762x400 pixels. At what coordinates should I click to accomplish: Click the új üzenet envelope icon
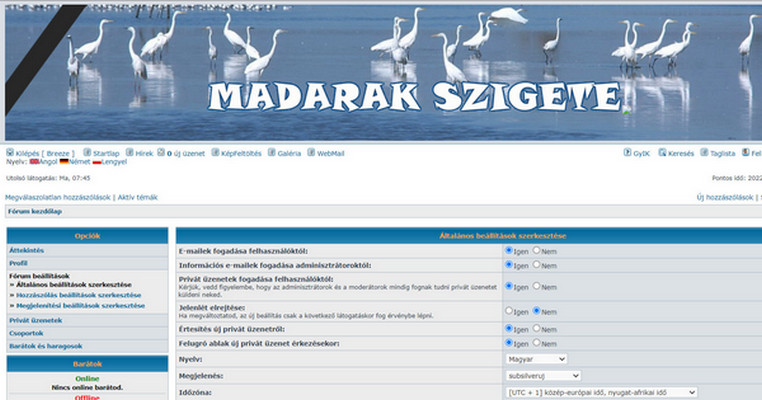[x=161, y=153]
